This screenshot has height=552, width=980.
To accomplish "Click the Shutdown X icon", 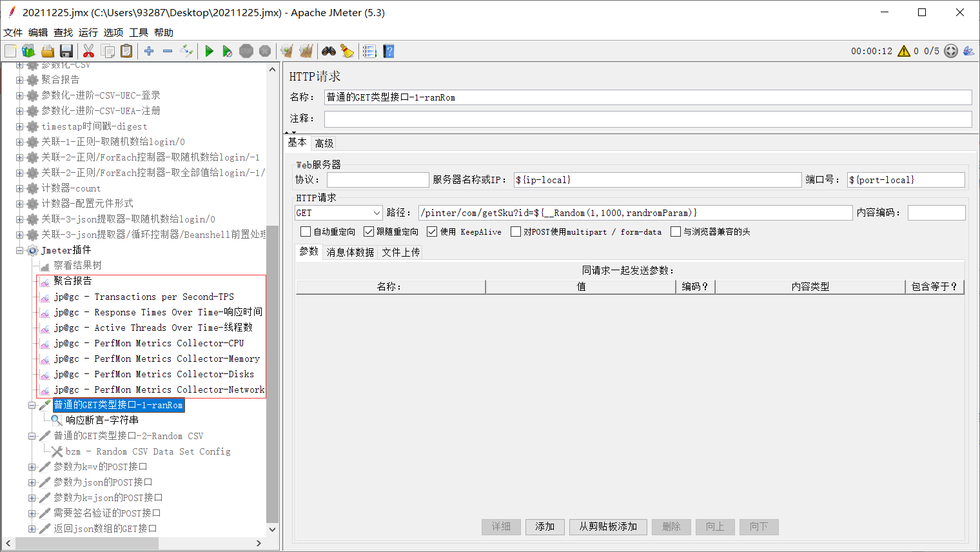I will pyautogui.click(x=265, y=51).
